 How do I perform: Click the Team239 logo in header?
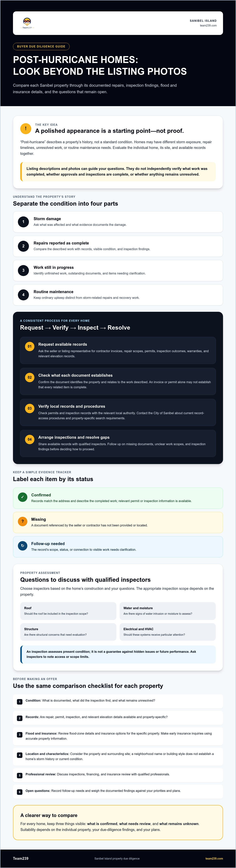point(27,23)
